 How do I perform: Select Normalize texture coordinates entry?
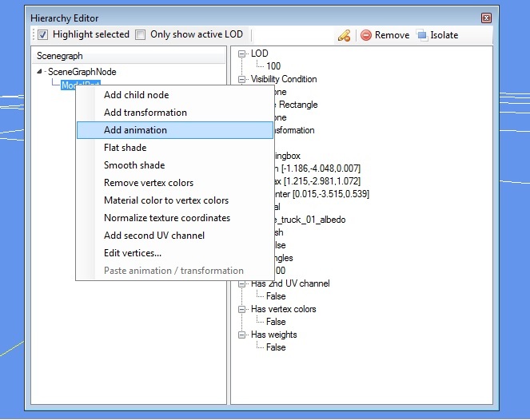[x=174, y=218]
